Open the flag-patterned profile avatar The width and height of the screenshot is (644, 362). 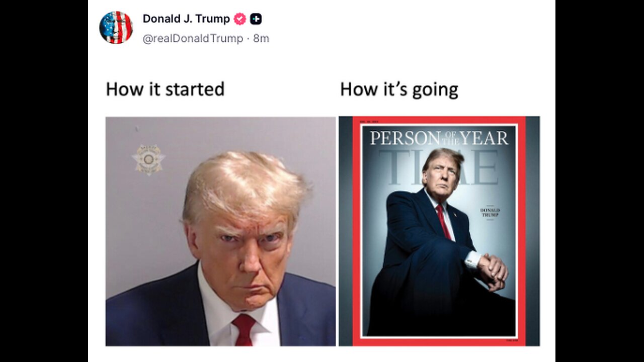pos(116,27)
